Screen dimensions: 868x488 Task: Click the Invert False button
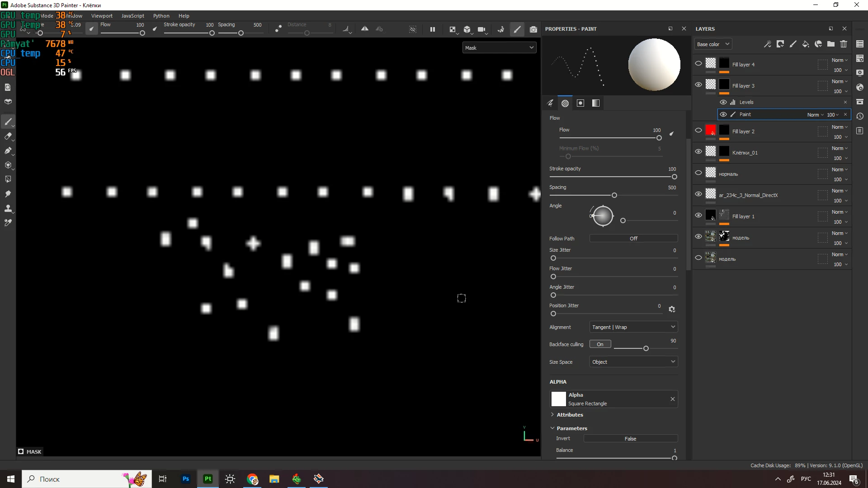pos(630,439)
